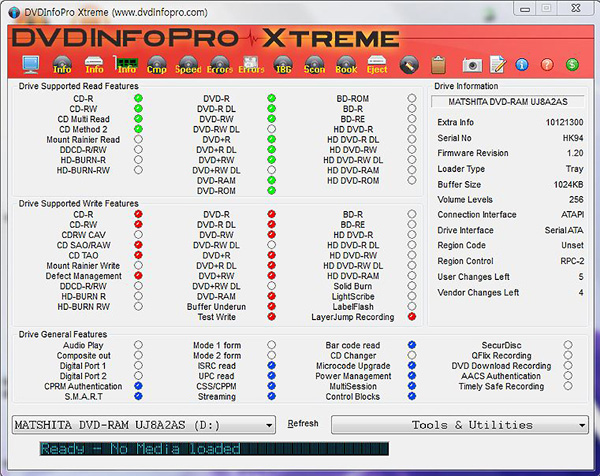This screenshot has height=476, width=600.
Task: Click the DVDInfoPro title bar app icon
Action: point(14,13)
